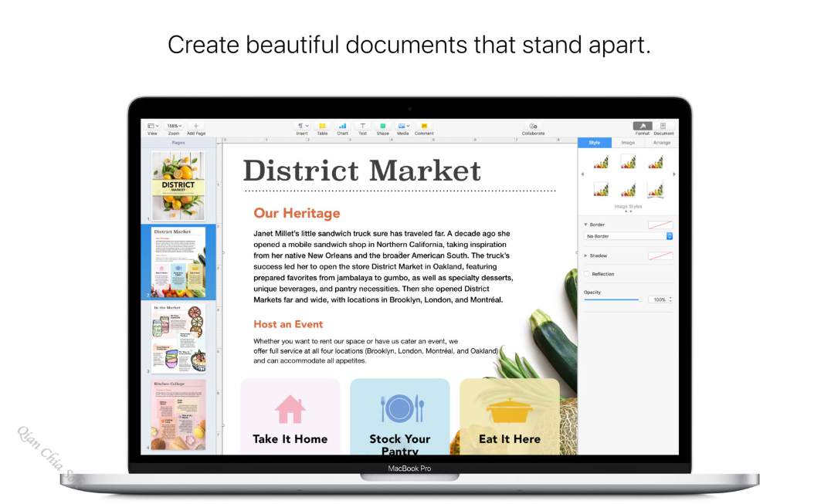This screenshot has width=814, height=504.
Task: Select page 4 Kitchen College thumbnail
Action: [178, 414]
